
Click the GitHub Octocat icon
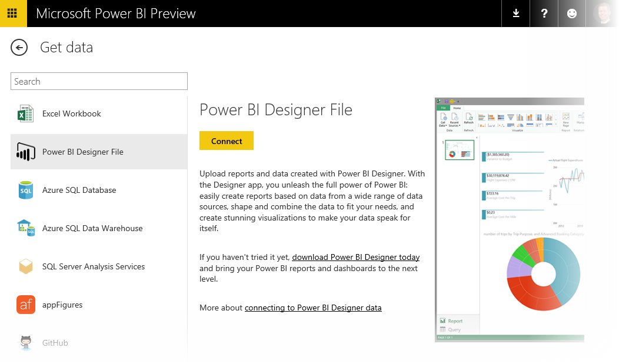click(26, 343)
